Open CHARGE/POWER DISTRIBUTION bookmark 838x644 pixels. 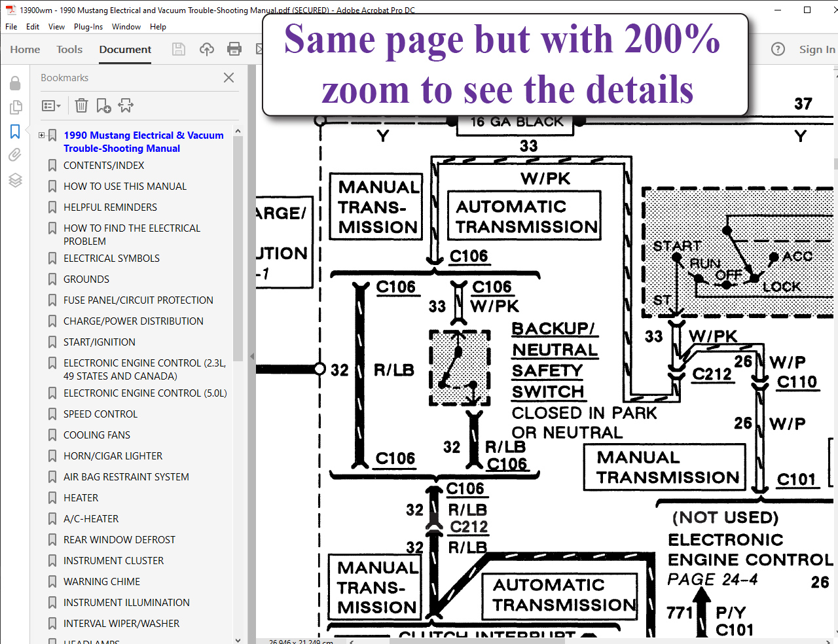[x=134, y=321]
